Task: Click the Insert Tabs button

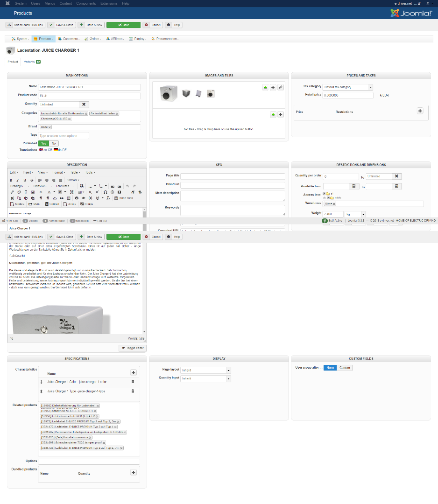Action: pyautogui.click(x=123, y=198)
